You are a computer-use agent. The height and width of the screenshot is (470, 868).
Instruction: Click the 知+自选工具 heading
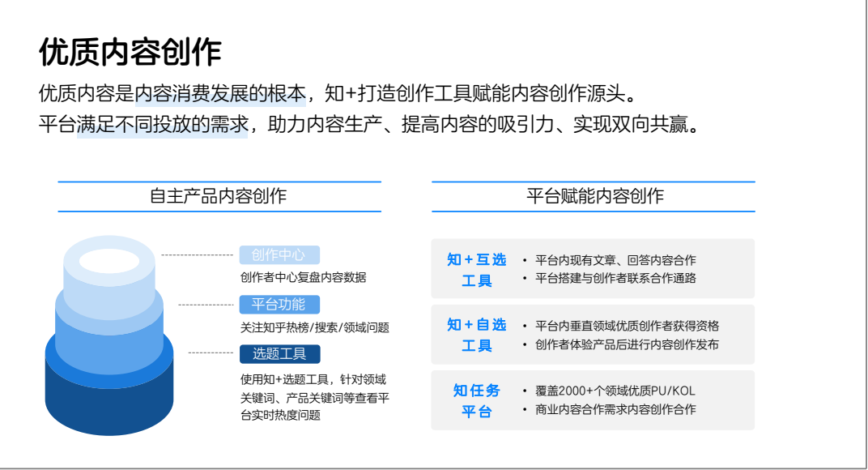tap(477, 335)
